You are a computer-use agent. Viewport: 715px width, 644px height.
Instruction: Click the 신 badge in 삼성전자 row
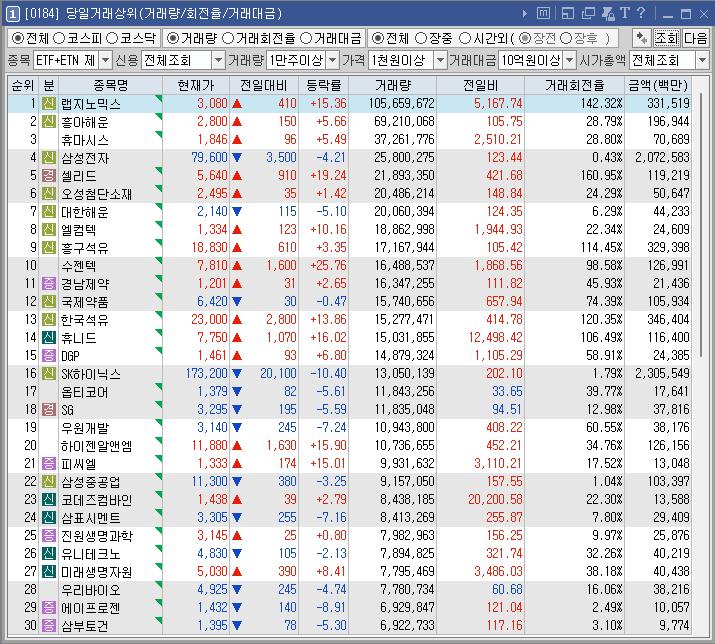click(49, 158)
